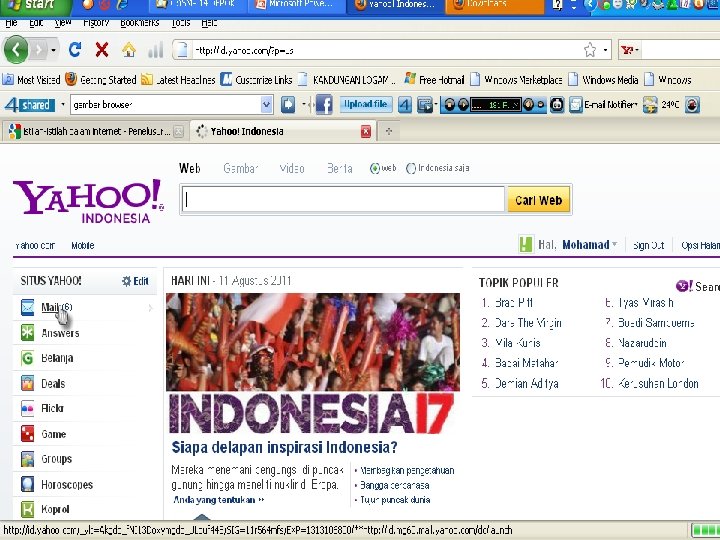Click the Mobile link under logo
Screen dimensions: 720x540
pos(83,246)
